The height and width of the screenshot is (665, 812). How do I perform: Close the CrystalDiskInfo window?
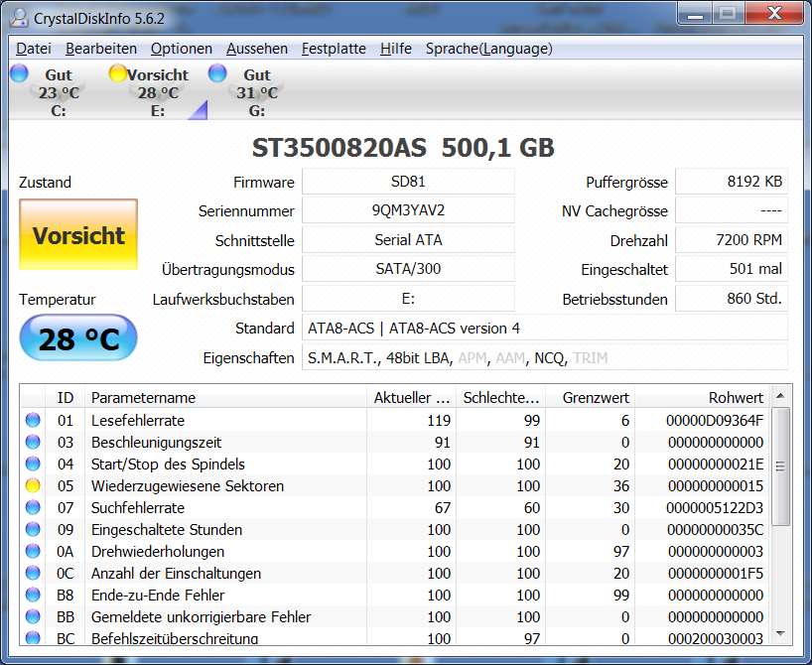click(x=774, y=14)
